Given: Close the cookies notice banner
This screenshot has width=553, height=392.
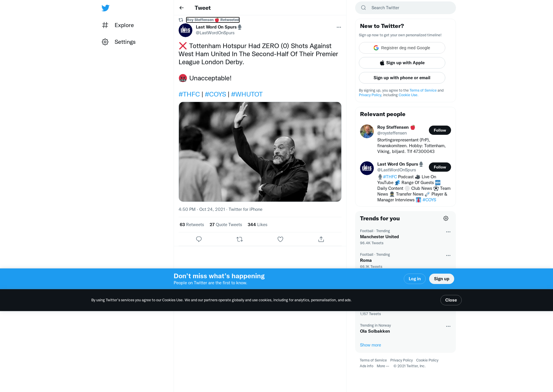Looking at the screenshot, I should (451, 300).
